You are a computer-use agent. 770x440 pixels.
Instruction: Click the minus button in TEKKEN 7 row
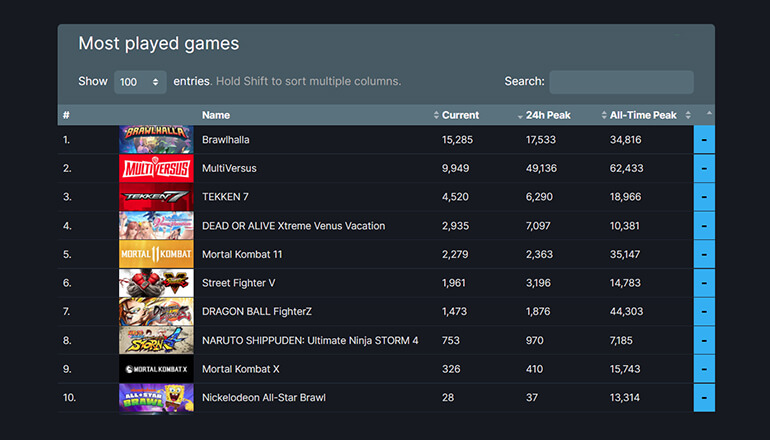(x=704, y=197)
